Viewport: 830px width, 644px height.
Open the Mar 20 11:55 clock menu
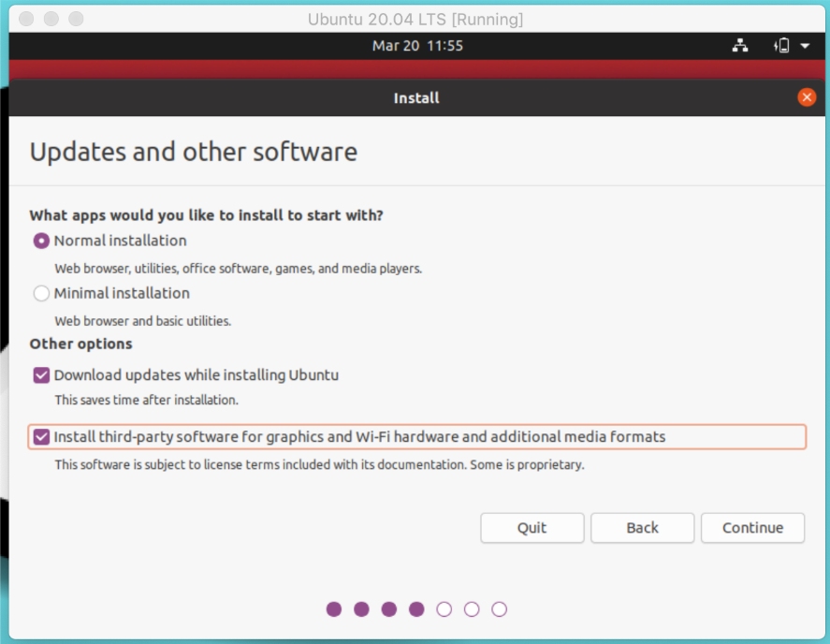[x=417, y=46]
